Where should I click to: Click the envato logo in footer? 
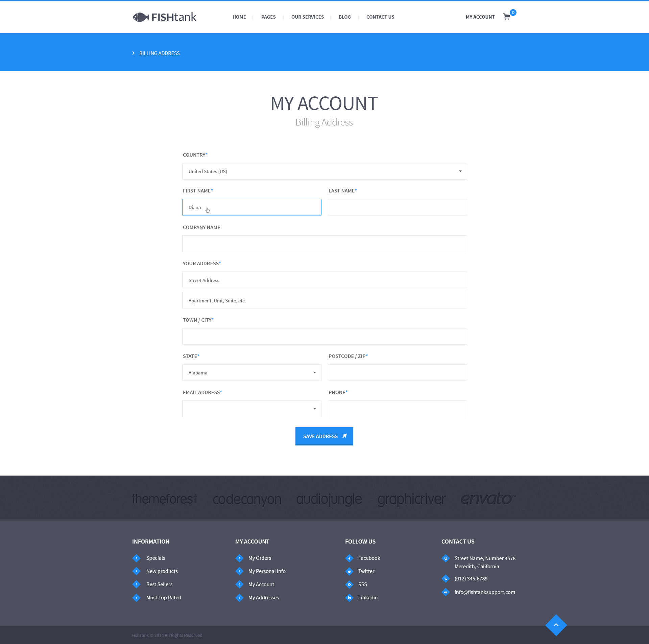point(488,499)
